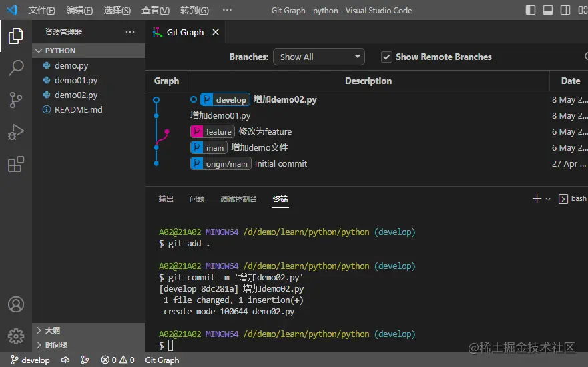588x367 pixels.
Task: Click the Description column header
Action: 368,81
